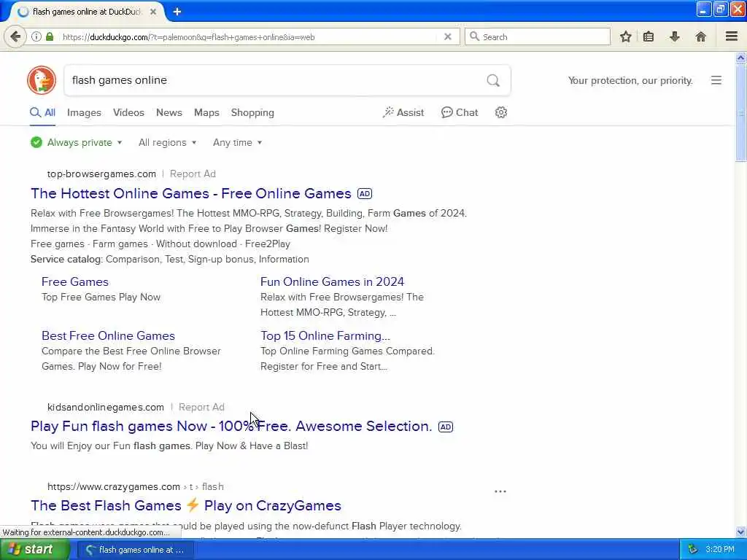Open The Hottest Online Games ad link
Viewport: 747px width, 560px height.
click(191, 193)
